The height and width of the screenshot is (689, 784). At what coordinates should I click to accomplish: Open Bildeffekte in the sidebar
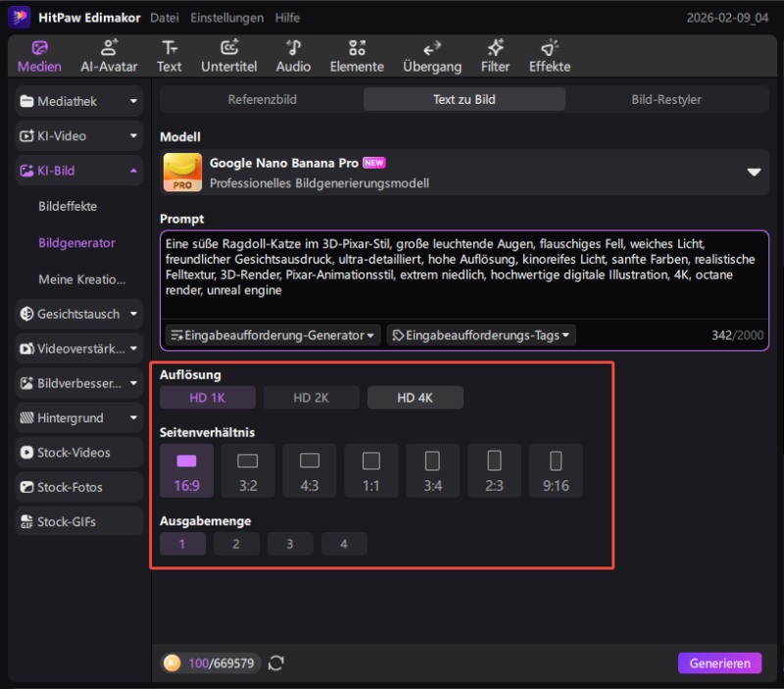pyautogui.click(x=68, y=207)
